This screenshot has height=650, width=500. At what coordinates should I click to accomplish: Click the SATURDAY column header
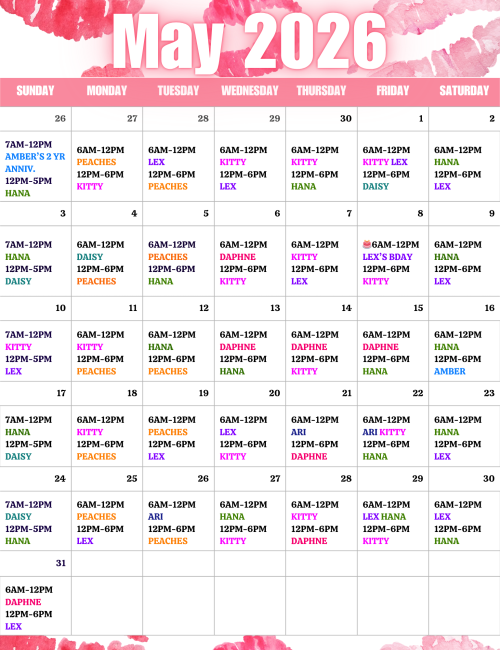[x=464, y=91]
